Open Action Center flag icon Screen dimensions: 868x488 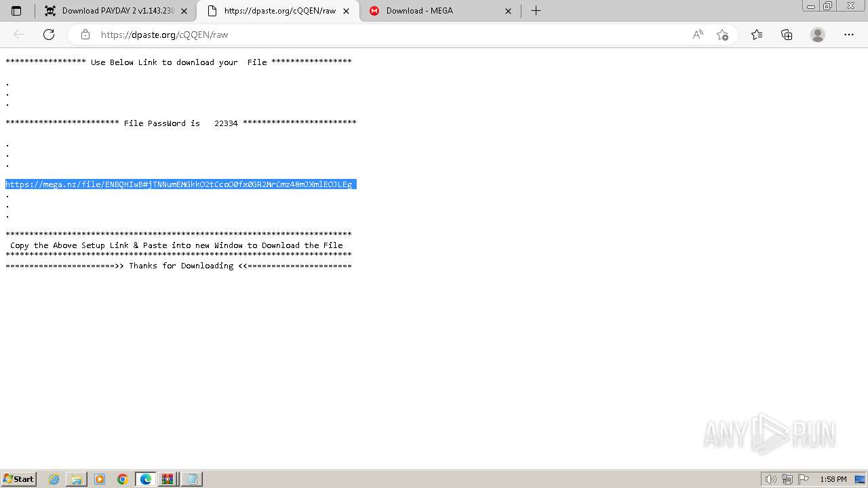[804, 479]
